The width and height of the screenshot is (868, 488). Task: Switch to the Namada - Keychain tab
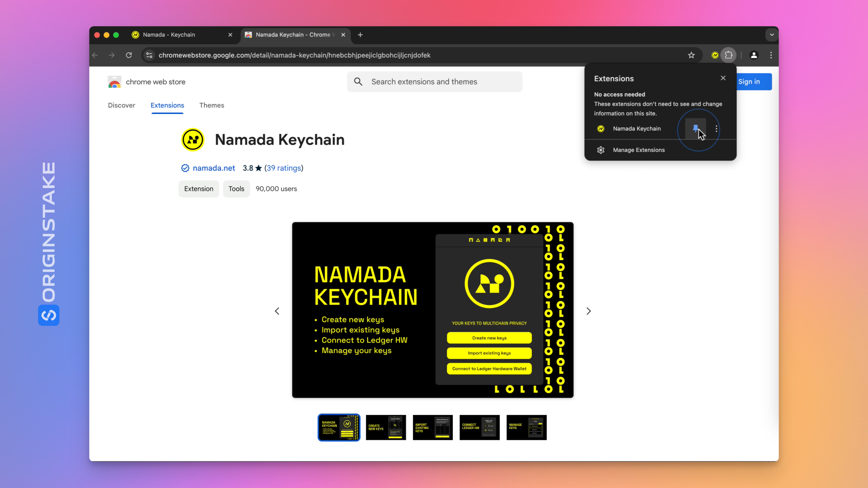tap(182, 35)
